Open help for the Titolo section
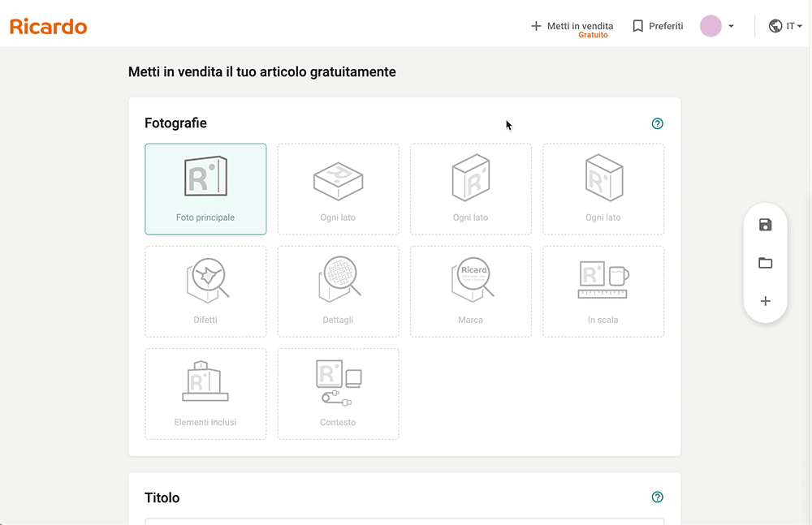 tap(658, 497)
